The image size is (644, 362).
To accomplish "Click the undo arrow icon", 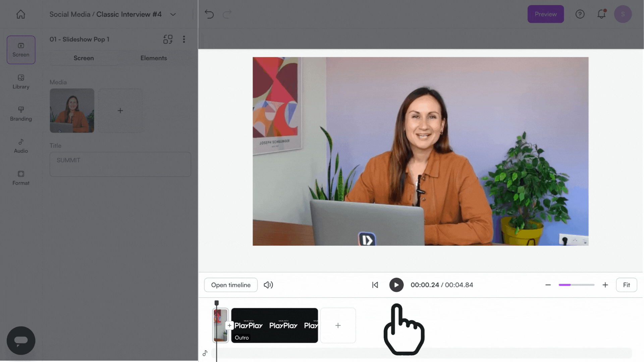I will [209, 14].
